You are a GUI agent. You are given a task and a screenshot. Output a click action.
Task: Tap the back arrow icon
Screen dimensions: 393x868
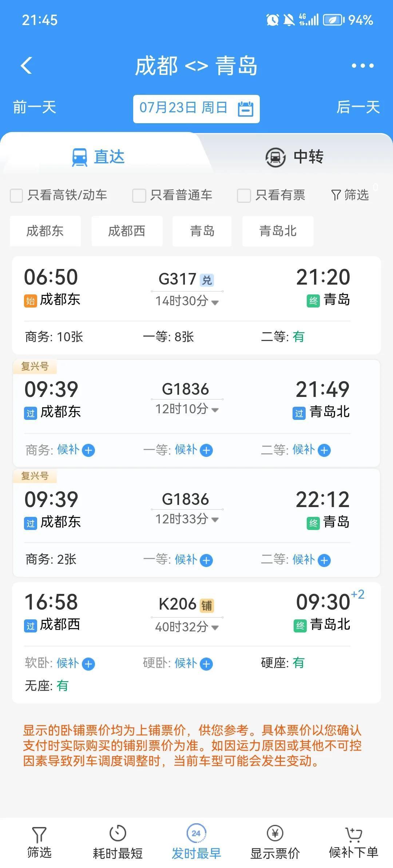pyautogui.click(x=27, y=66)
